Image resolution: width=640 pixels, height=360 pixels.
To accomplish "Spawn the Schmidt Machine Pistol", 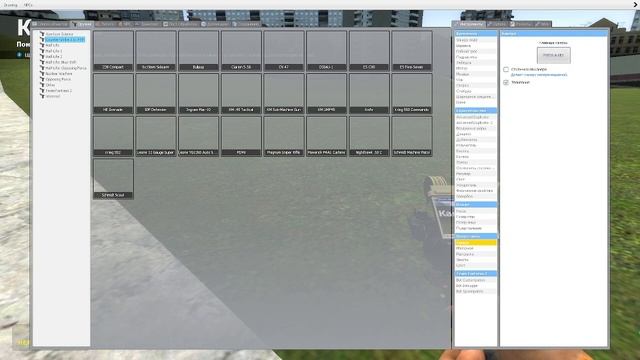I will click(412, 136).
